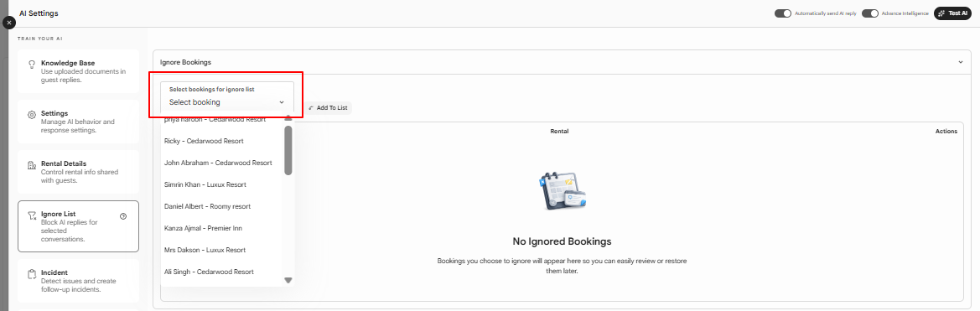Screen dimensions: 980x311
Task: Click the Actions column header
Action: coord(946,131)
